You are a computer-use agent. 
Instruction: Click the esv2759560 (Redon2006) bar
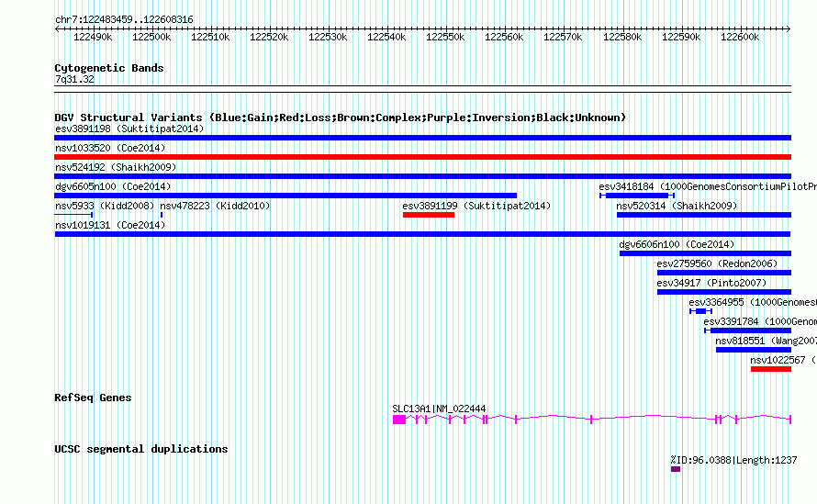click(x=724, y=273)
